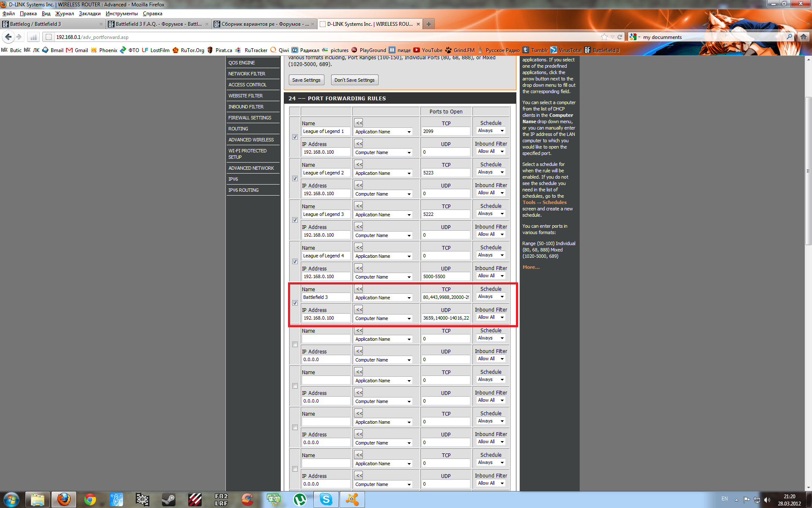Open the Закладки menu
Image resolution: width=812 pixels, height=508 pixels.
point(90,14)
